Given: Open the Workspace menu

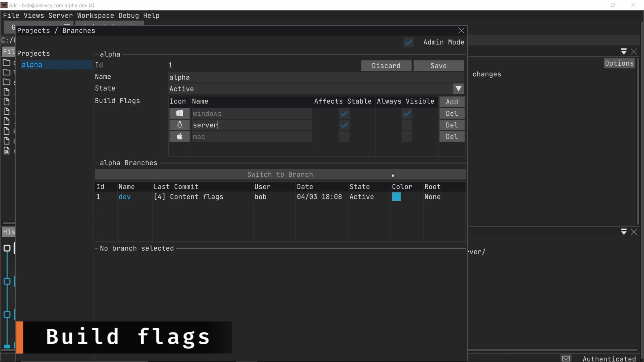Looking at the screenshot, I should 95,16.
